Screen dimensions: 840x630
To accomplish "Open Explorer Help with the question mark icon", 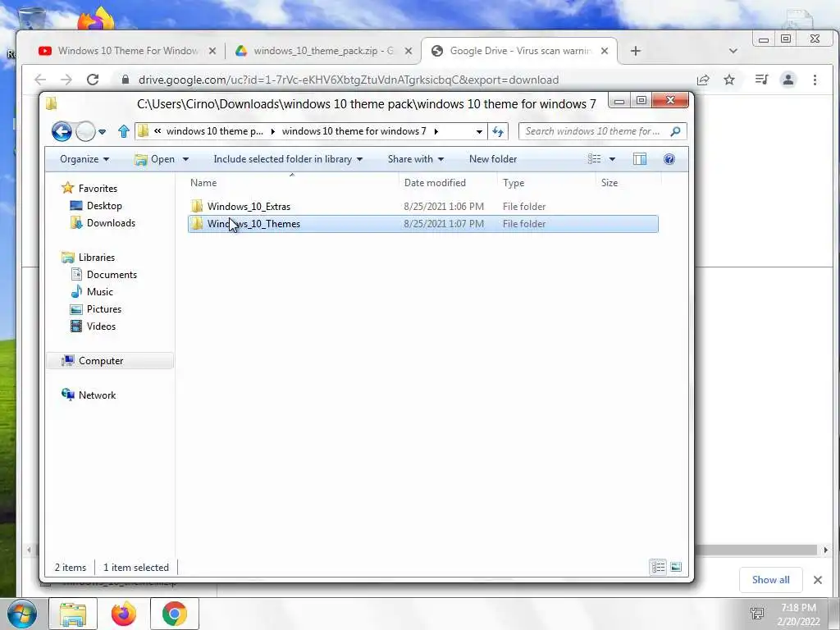I will pyautogui.click(x=669, y=159).
